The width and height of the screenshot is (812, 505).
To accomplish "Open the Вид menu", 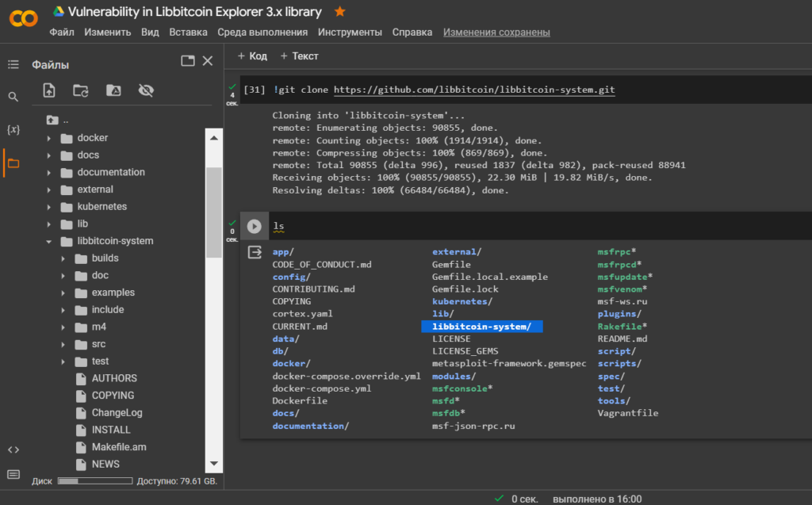I will [150, 33].
